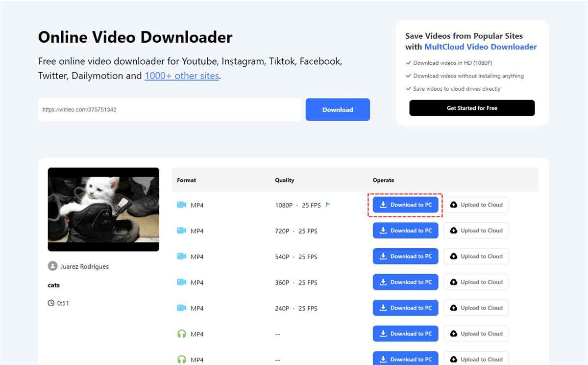Click the Format column header
The image size is (588, 365).
coord(187,180)
